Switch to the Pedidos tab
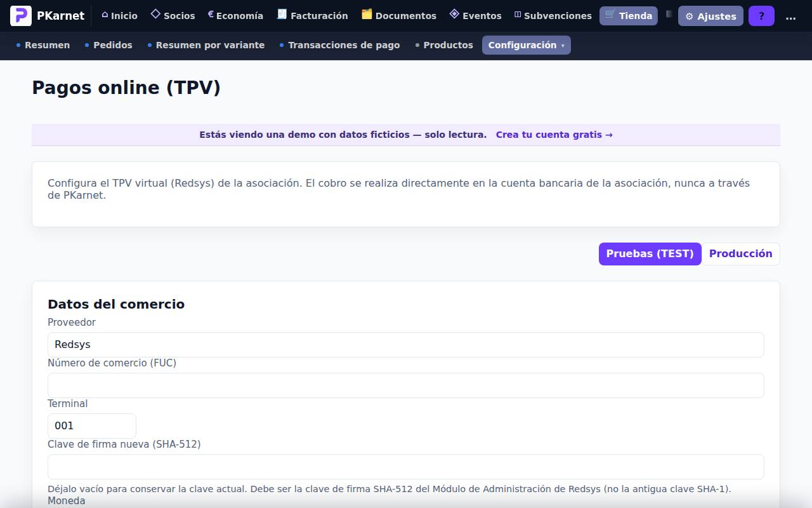This screenshot has height=508, width=812. [108, 45]
